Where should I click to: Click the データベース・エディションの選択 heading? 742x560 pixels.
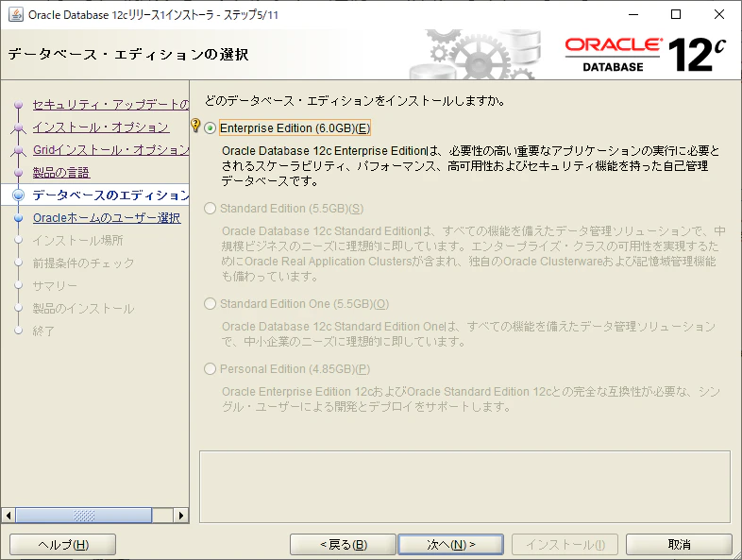coord(128,55)
